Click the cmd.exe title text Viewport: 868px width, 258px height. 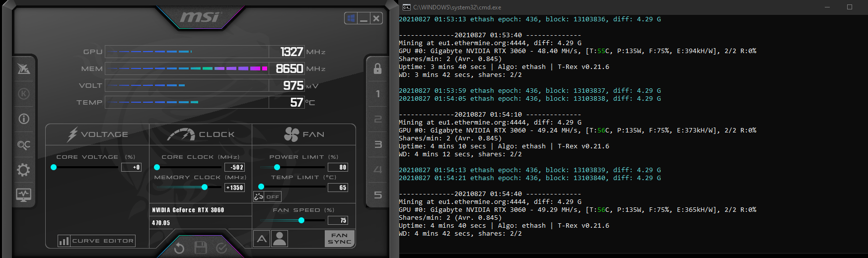pyautogui.click(x=457, y=7)
